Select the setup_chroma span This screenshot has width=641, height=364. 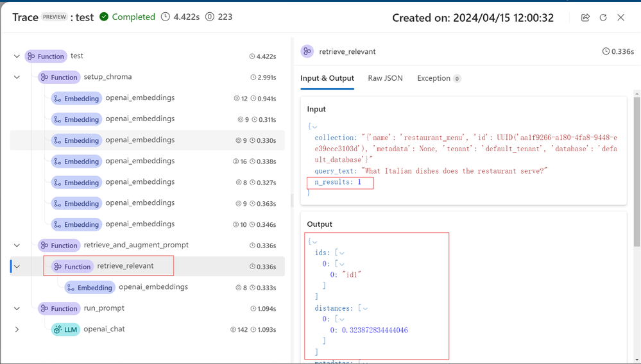(x=147, y=77)
